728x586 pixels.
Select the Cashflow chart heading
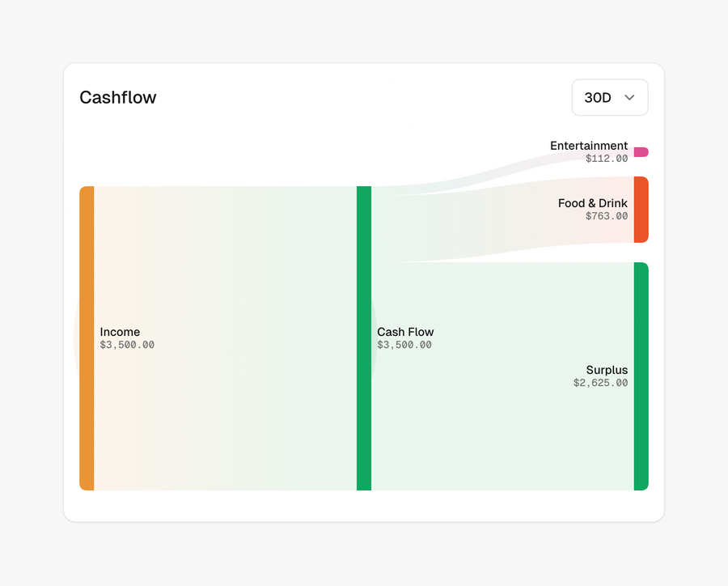pos(118,97)
